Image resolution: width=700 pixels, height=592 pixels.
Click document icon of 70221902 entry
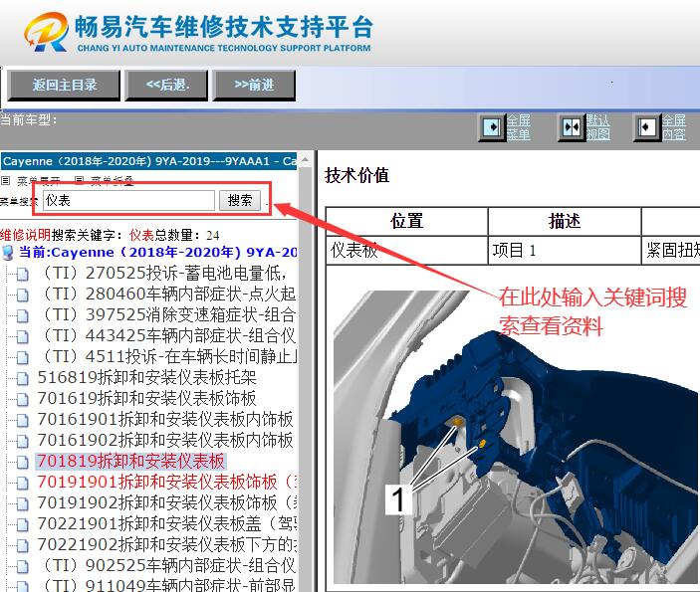[x=22, y=546]
